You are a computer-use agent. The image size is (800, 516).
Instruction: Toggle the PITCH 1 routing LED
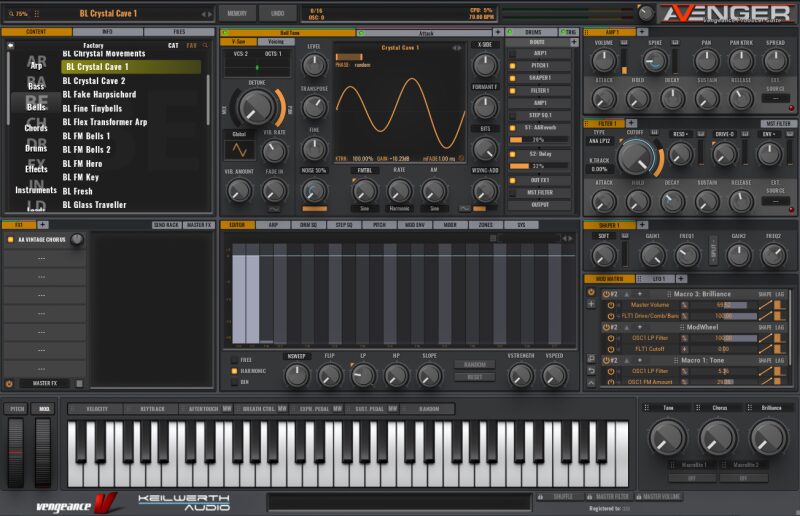coord(513,65)
